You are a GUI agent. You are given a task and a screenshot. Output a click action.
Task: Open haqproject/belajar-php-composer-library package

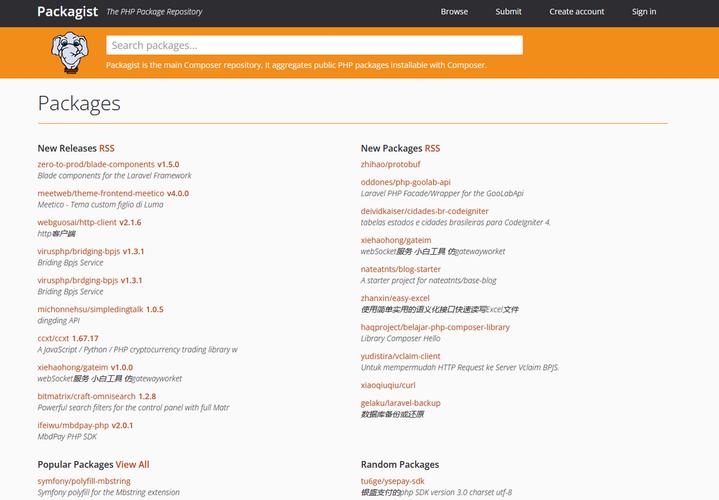pos(435,327)
